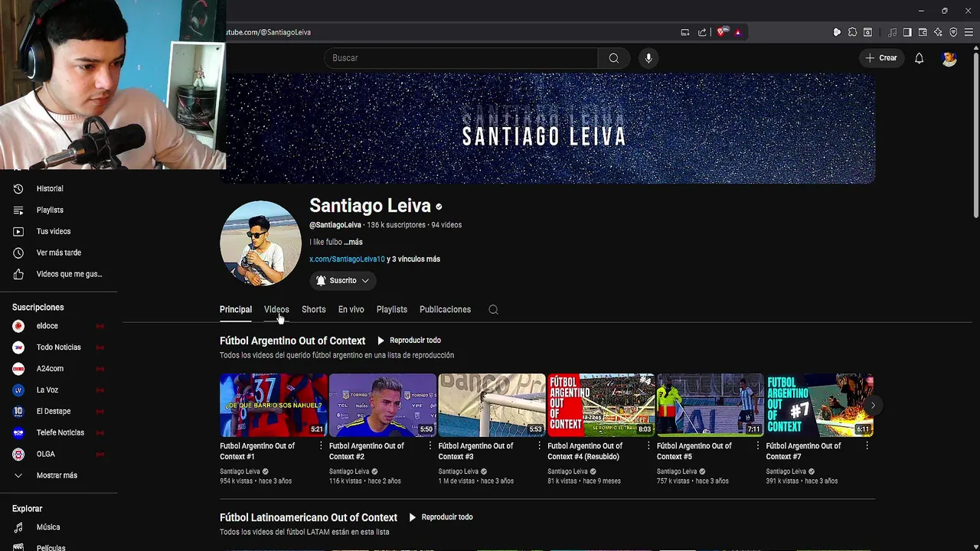Click the share page icon in the address bar
Viewport: 980px width, 551px height.
[702, 32]
